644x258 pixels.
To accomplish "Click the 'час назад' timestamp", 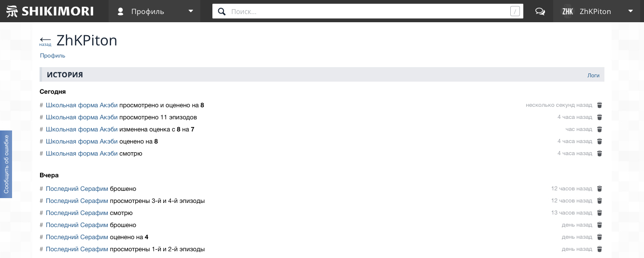I will [x=579, y=129].
